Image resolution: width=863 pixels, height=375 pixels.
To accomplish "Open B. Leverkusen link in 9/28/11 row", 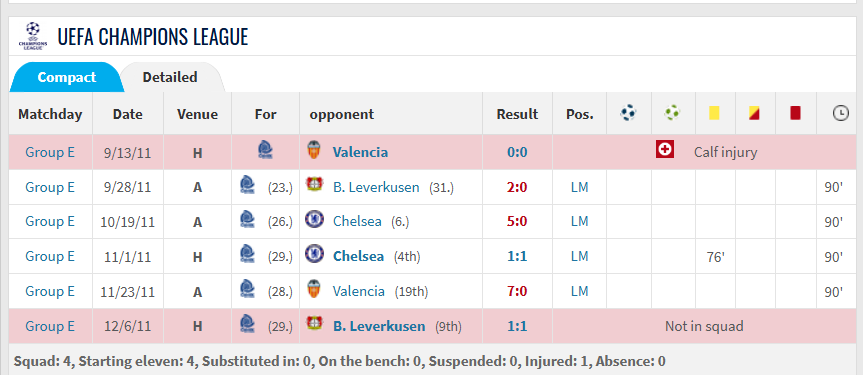I will pos(376,187).
